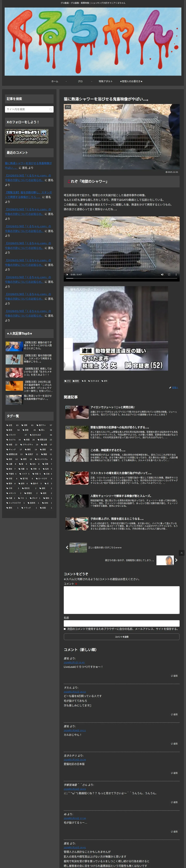Select the BME 1 tag
Screen dimensions: 186x868
(x=47, y=503)
